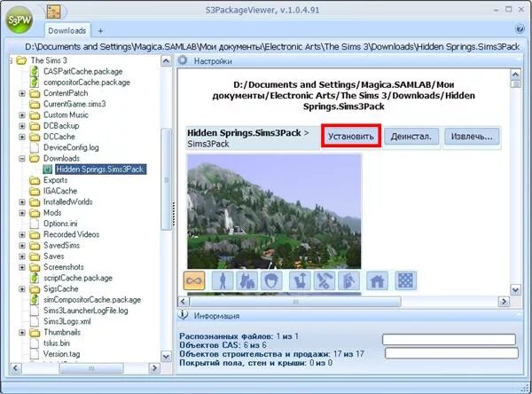This screenshot has height=394, width=532.
Task: Click the Hidden Springs world preview image
Action: (274, 211)
